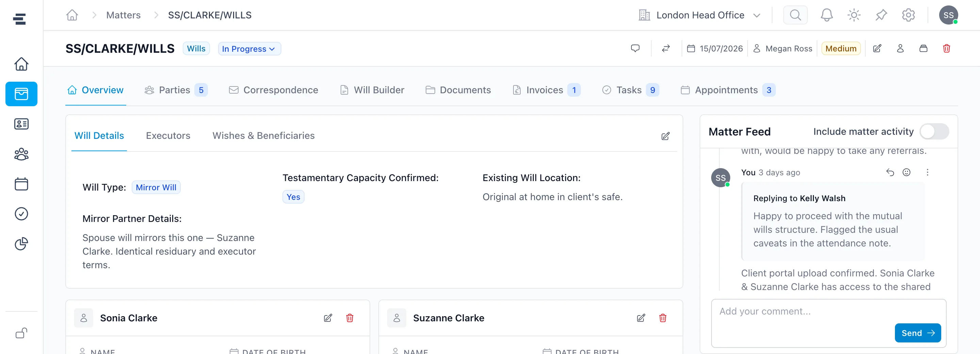Open the Tasks tab

[631, 90]
